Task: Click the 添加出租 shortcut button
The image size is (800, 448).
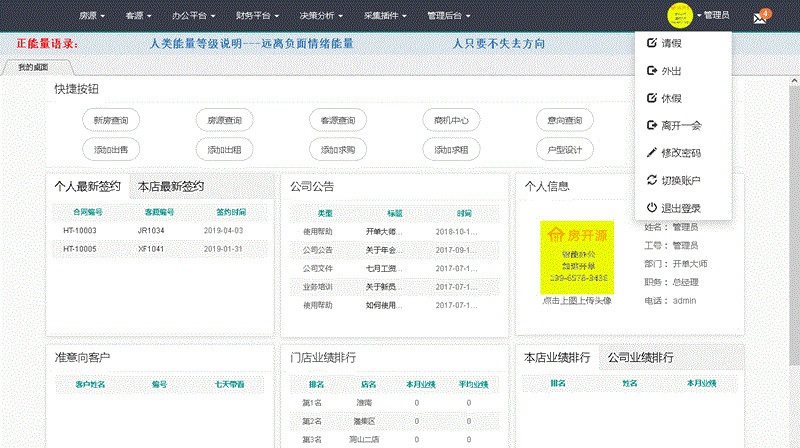Action: pos(224,149)
